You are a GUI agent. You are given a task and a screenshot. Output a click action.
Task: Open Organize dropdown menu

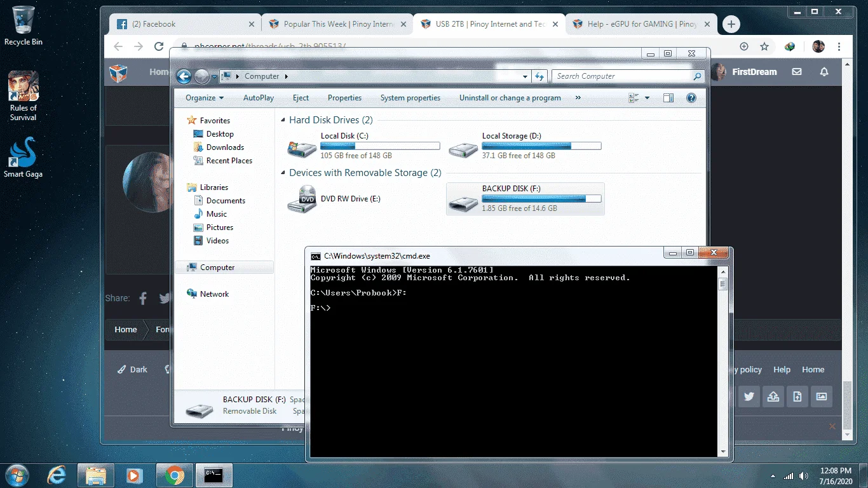coord(205,98)
